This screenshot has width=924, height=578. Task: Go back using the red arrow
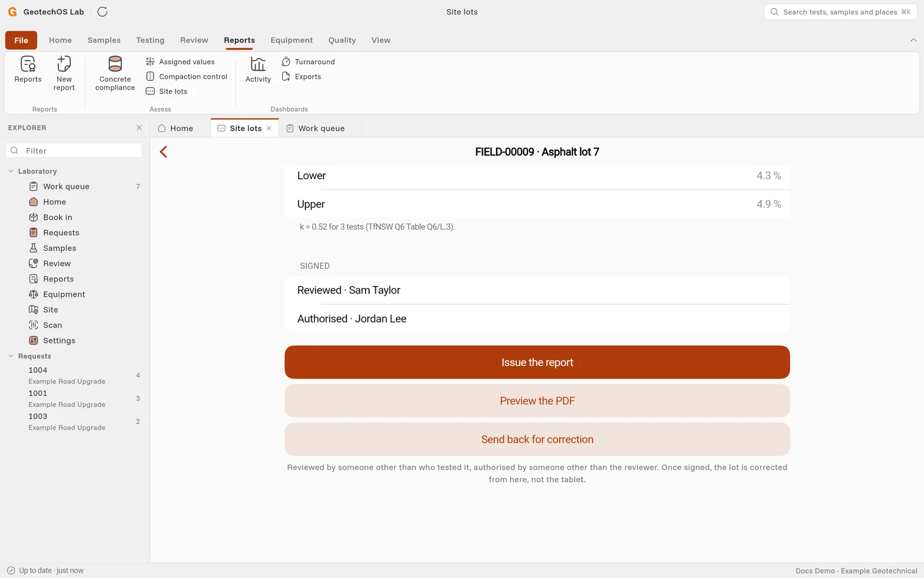point(163,152)
